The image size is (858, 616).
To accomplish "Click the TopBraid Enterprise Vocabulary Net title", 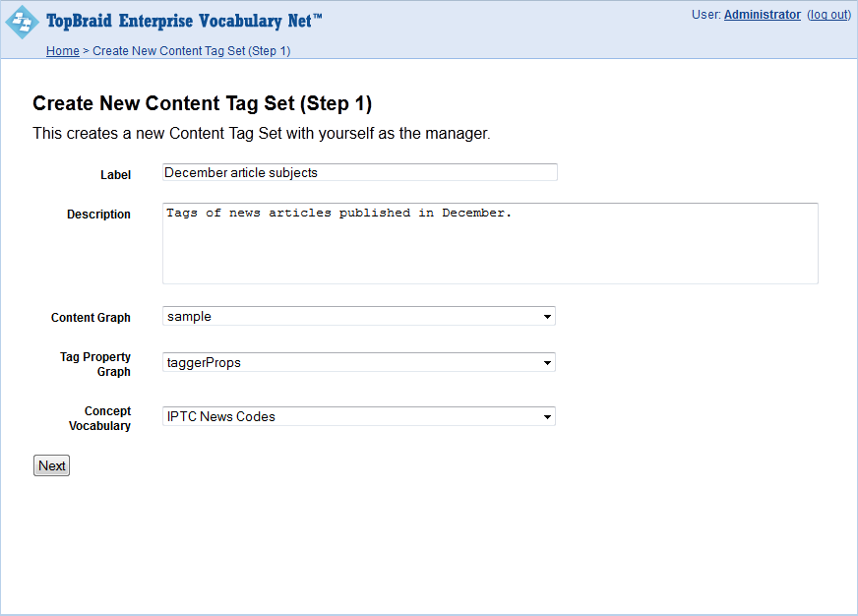I will pos(184,21).
